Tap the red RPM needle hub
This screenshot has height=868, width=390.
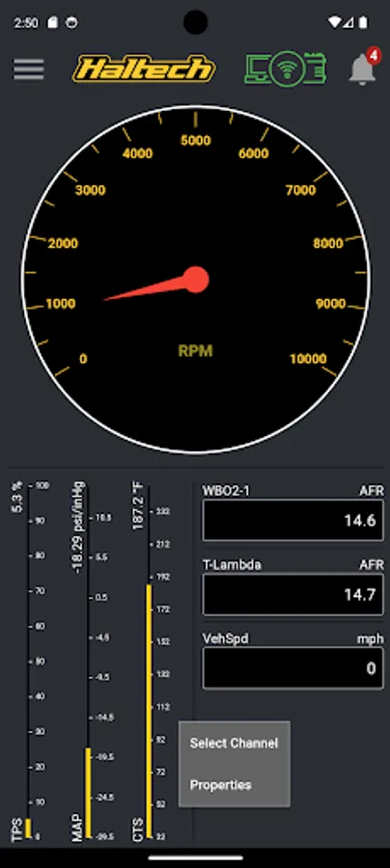pyautogui.click(x=196, y=280)
